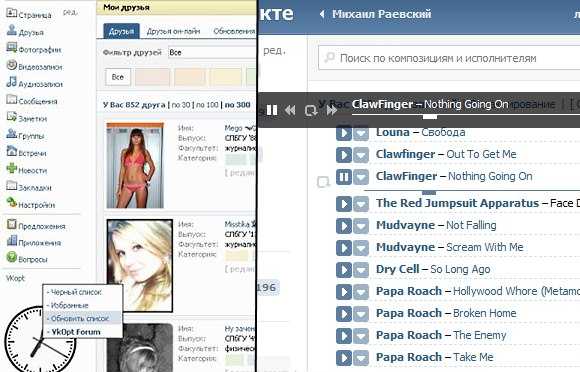The image size is (580, 372).
Task: Open the VkOpt Forum link
Action: coord(76,332)
